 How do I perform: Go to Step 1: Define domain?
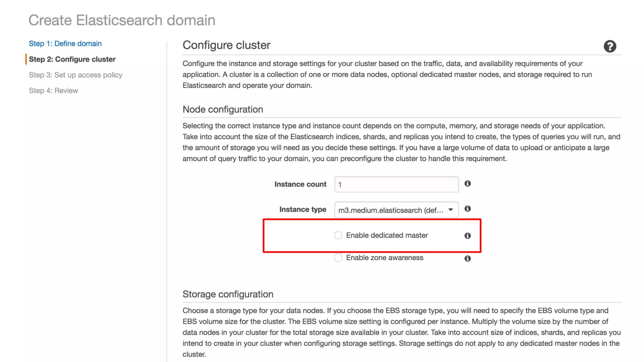click(65, 44)
